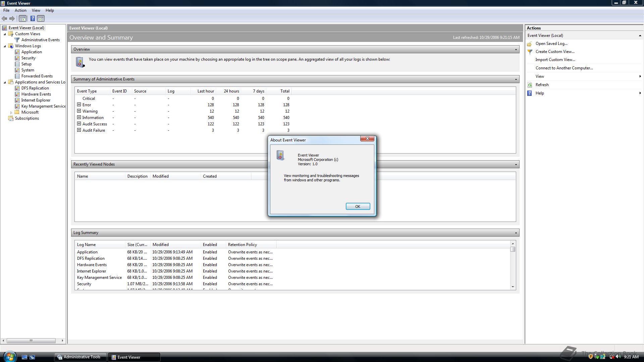Collapse the Log Summary section
The width and height of the screenshot is (644, 362).
(516, 233)
